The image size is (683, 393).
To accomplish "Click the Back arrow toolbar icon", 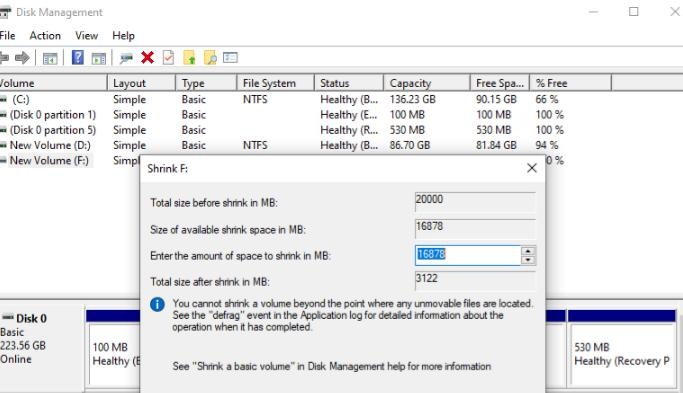I will coord(4,58).
